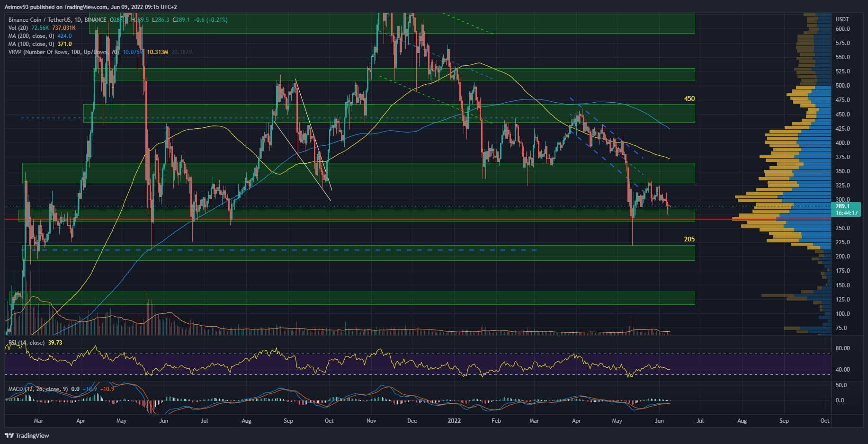Click the MACD (12, 26, close, 9) legend
This screenshot has height=444, width=868.
click(x=38, y=389)
